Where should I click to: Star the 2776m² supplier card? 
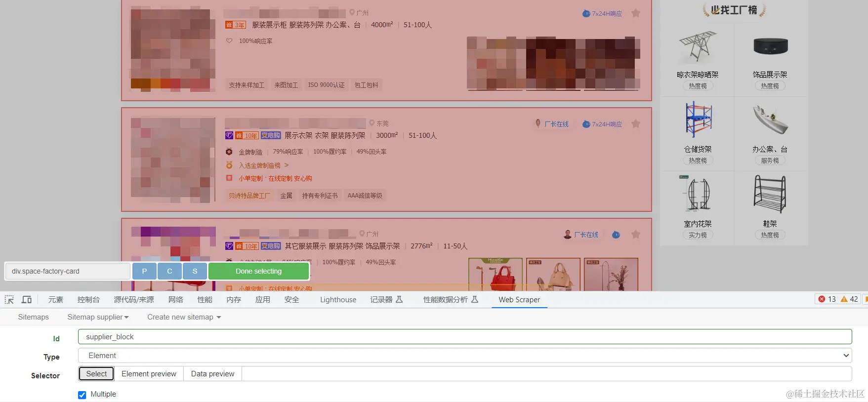[636, 235]
